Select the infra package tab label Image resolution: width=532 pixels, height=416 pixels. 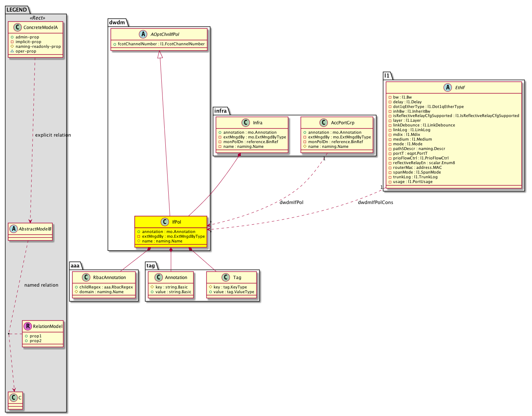coord(220,111)
